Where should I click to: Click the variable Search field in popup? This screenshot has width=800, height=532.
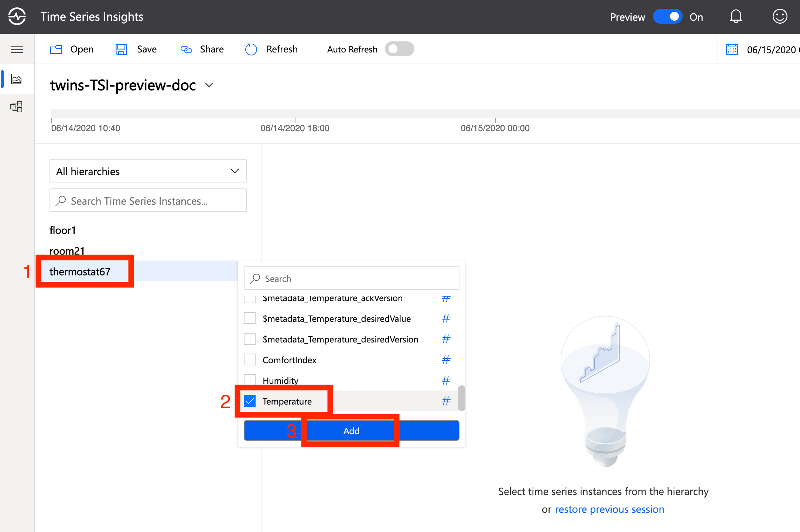click(351, 278)
